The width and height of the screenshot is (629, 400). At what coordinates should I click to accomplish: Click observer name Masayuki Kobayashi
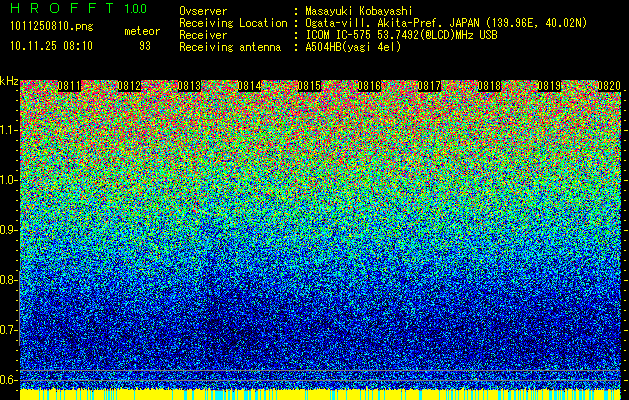point(359,11)
